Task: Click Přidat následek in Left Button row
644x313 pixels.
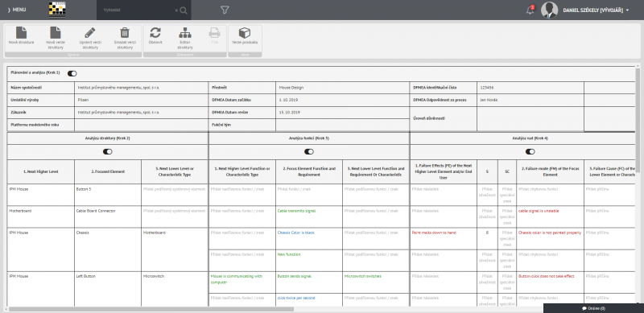Action: [x=425, y=276]
